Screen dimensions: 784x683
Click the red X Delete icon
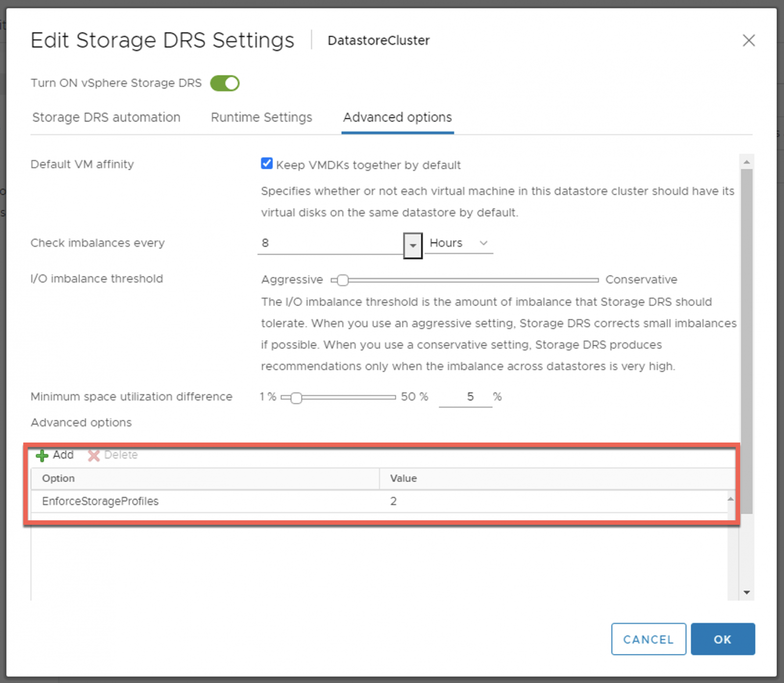pyautogui.click(x=93, y=455)
